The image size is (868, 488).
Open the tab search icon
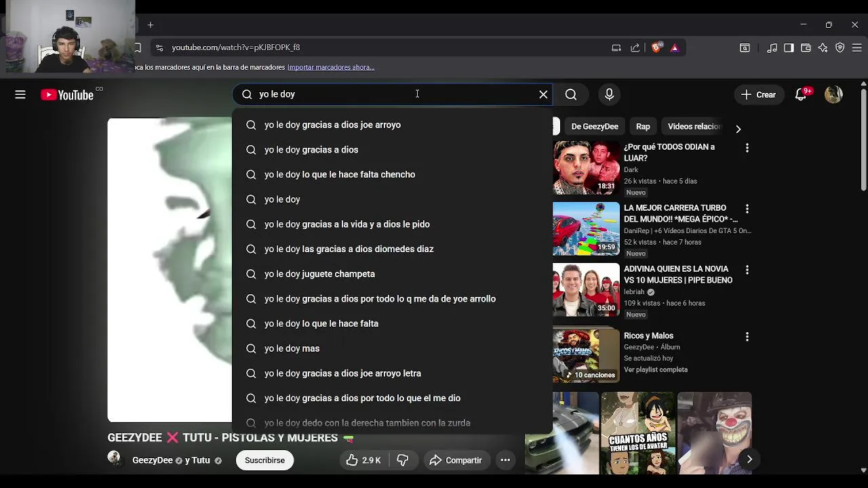[745, 47]
